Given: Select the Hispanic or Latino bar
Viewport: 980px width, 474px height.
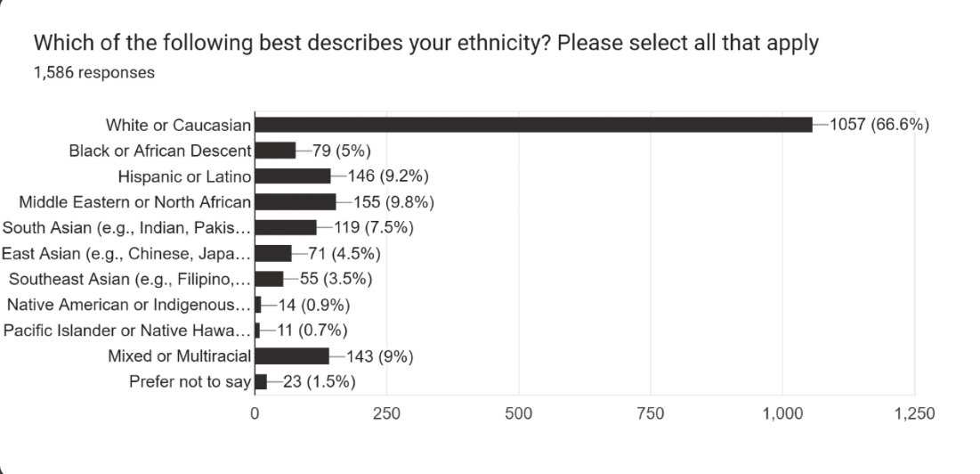Looking at the screenshot, I should click(293, 176).
